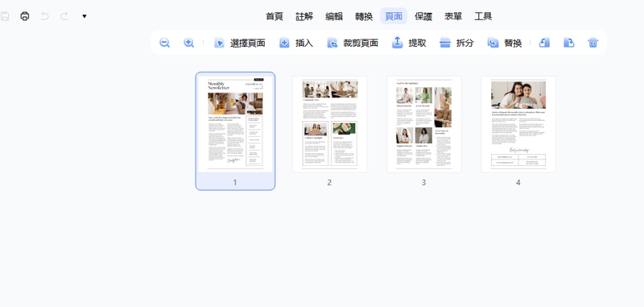Screen dimensions: 644x307
Task: Select the page 3 thumbnail
Action: coord(424,124)
